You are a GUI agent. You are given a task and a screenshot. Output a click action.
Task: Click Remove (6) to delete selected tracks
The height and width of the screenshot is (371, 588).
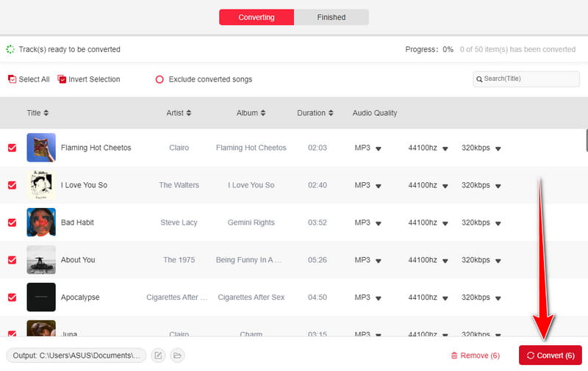475,356
